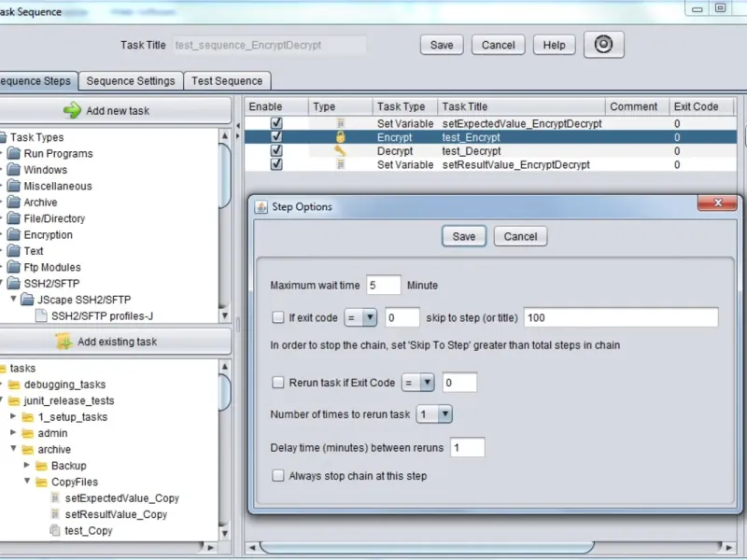Click the skip to step (or title) field

tap(621, 317)
